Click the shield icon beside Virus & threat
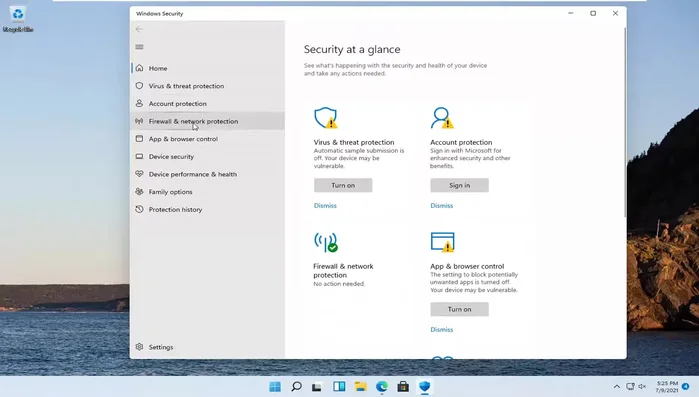This screenshot has height=397, width=699. (139, 86)
